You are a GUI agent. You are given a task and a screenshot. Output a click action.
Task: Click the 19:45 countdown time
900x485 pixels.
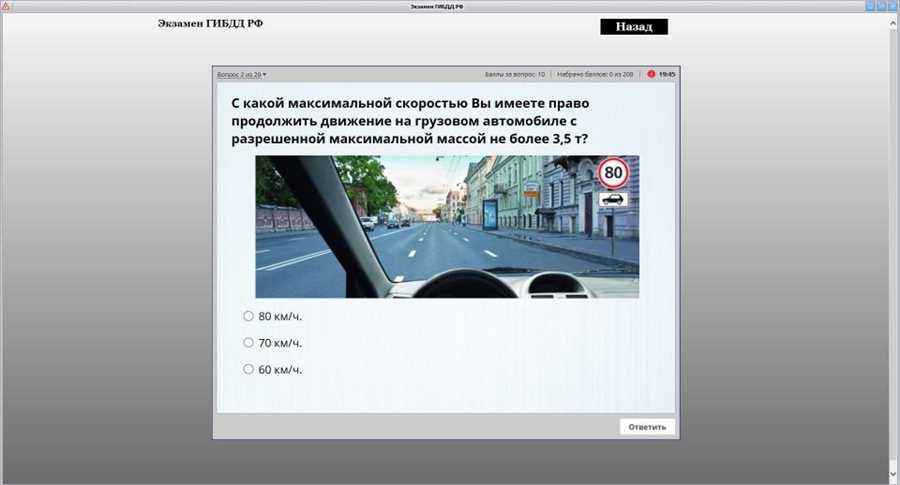click(667, 75)
